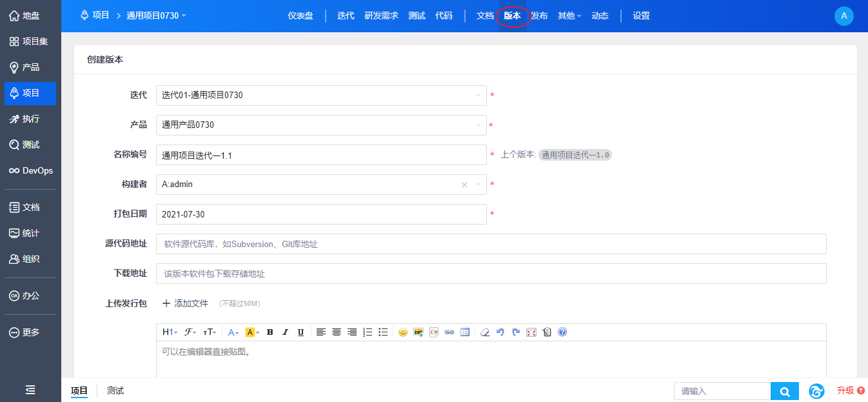Insert a table using the editor toolbar
This screenshot has height=402, width=868.
click(465, 332)
